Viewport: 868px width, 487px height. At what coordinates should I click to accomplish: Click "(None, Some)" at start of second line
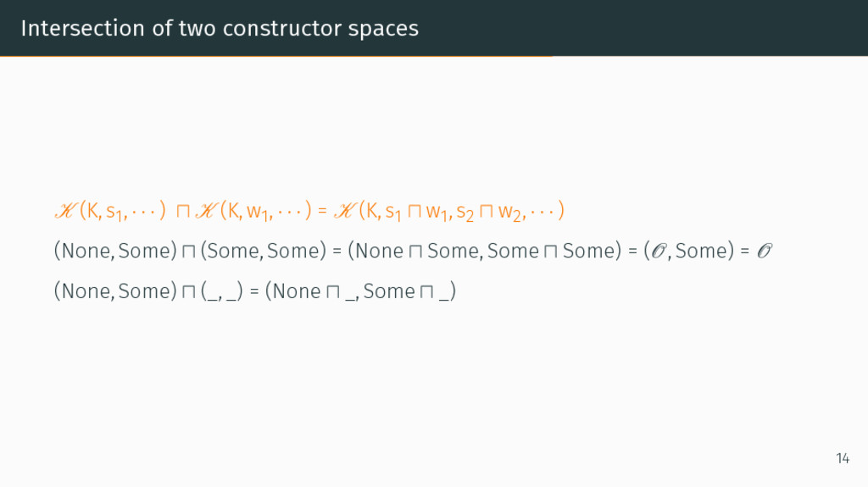click(x=115, y=251)
